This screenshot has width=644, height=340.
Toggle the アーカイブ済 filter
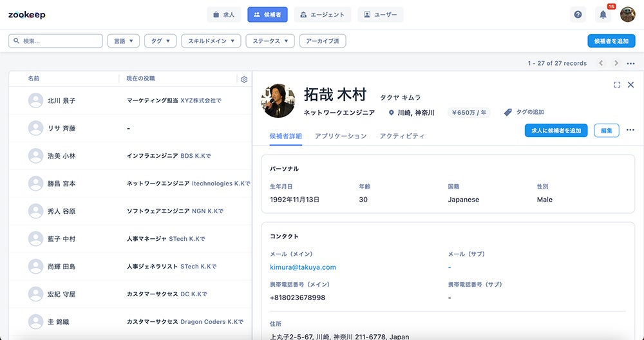point(323,41)
